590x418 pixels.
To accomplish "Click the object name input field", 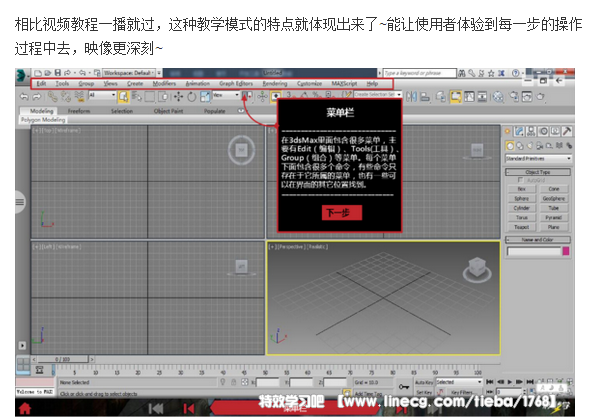I will click(534, 251).
